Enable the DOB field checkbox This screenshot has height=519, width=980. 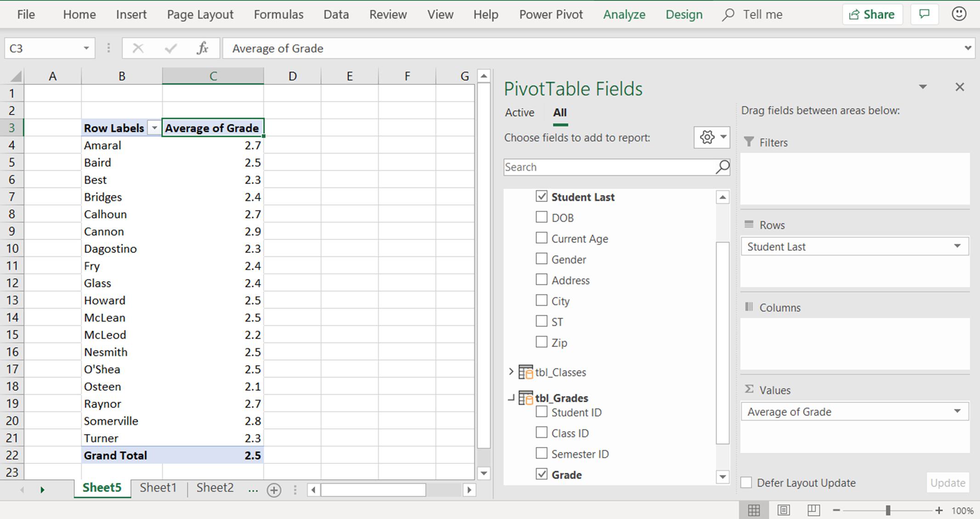541,217
